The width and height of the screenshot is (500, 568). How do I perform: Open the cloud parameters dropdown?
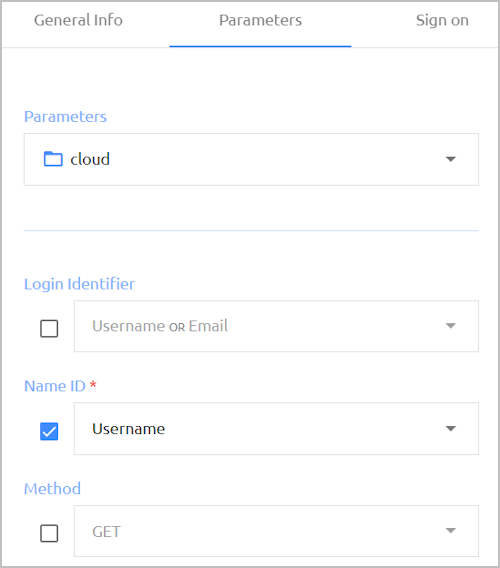pos(251,159)
